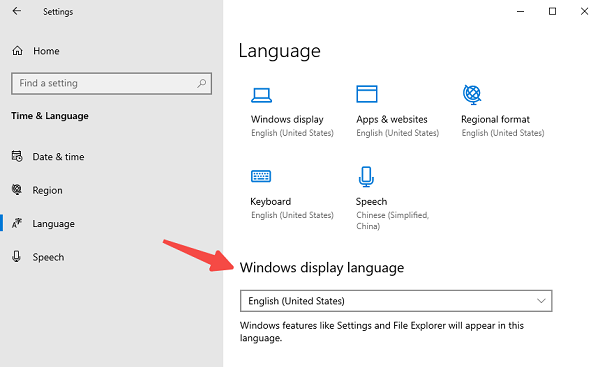Click the Language page title
Image resolution: width=600 pixels, height=367 pixels.
tap(279, 51)
